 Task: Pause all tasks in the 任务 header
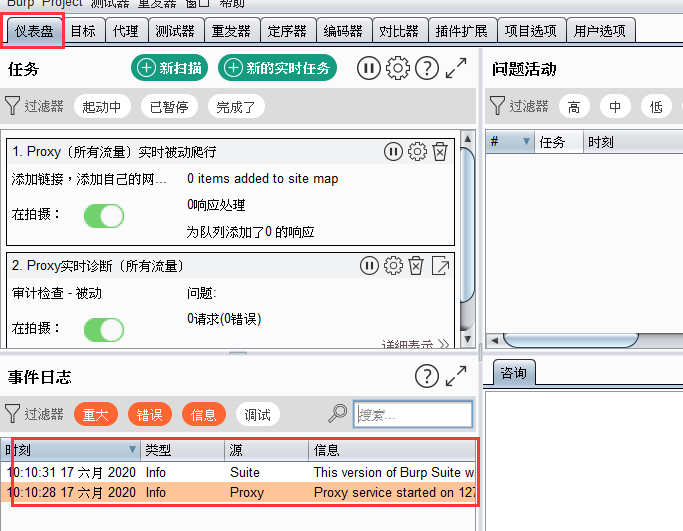click(x=369, y=68)
